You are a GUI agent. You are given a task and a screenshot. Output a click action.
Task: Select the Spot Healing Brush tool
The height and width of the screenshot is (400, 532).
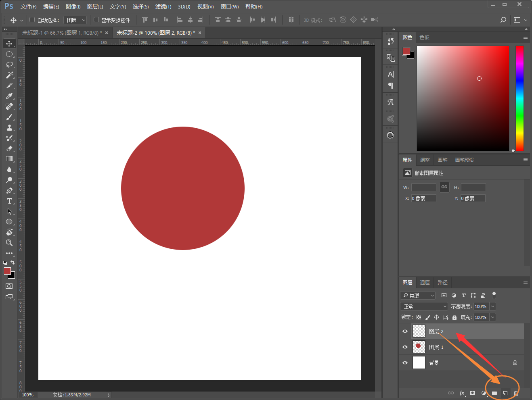(9, 106)
